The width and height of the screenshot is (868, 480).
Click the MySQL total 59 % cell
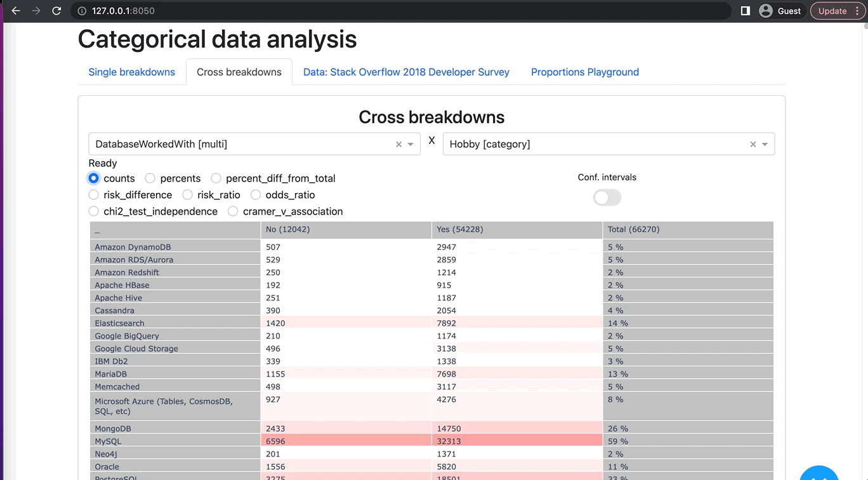688,441
